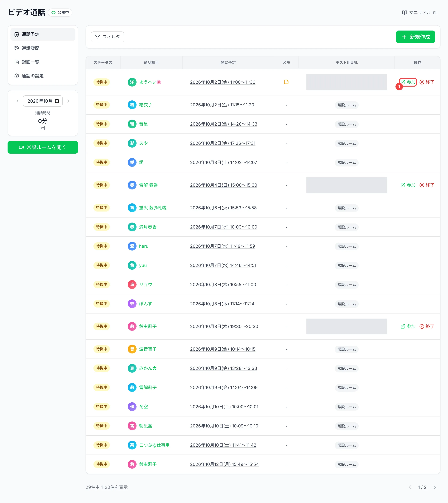Click 常設ルーム tag in yuu's row

point(347,266)
